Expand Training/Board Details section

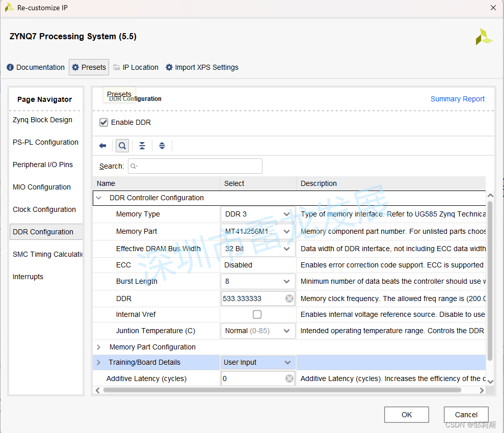click(x=99, y=362)
